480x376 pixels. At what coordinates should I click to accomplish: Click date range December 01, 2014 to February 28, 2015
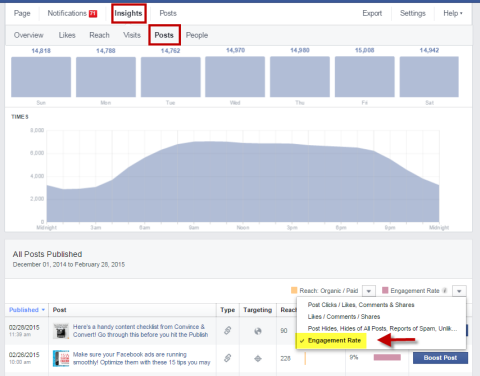tap(69, 265)
